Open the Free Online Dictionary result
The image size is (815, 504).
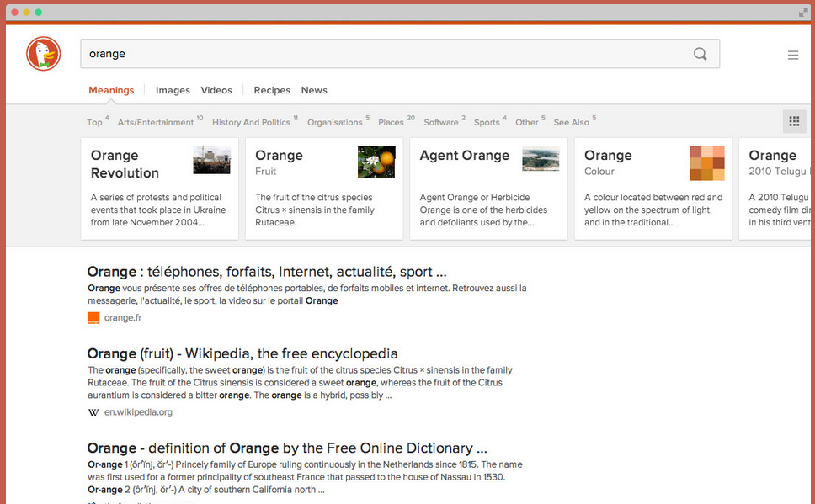point(287,448)
